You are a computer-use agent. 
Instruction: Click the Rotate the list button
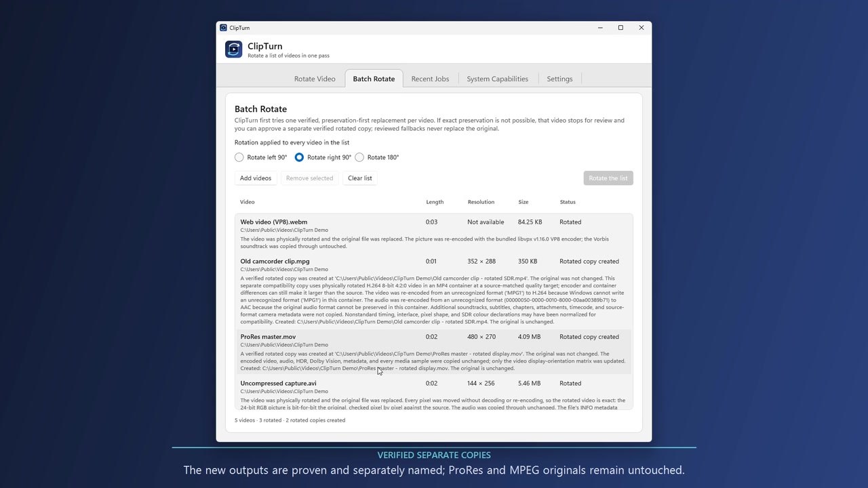pos(608,178)
